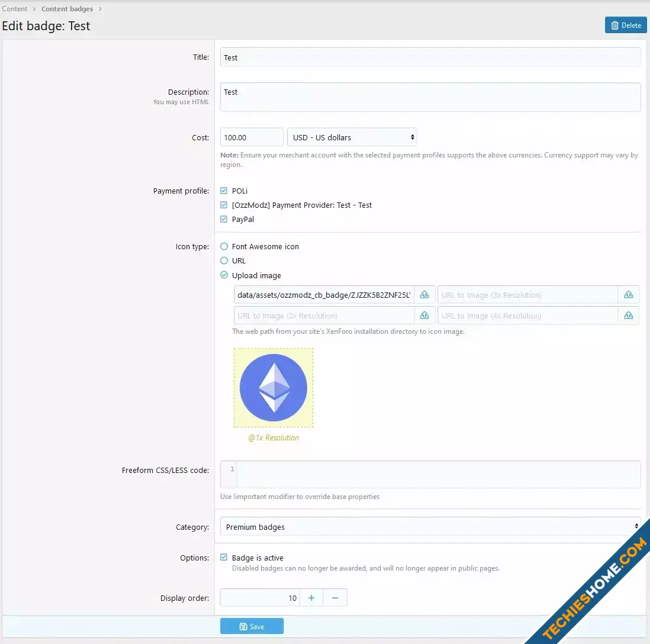Toggle OzzModz Payment Provider Test checkbox
The width and height of the screenshot is (650, 644).
tap(224, 205)
